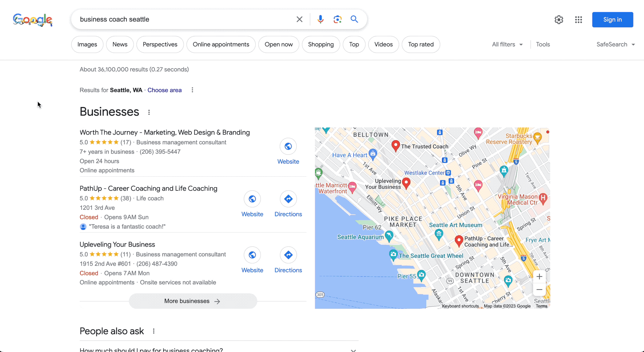The width and height of the screenshot is (644, 352).
Task: Open map Terms link
Action: click(x=541, y=306)
